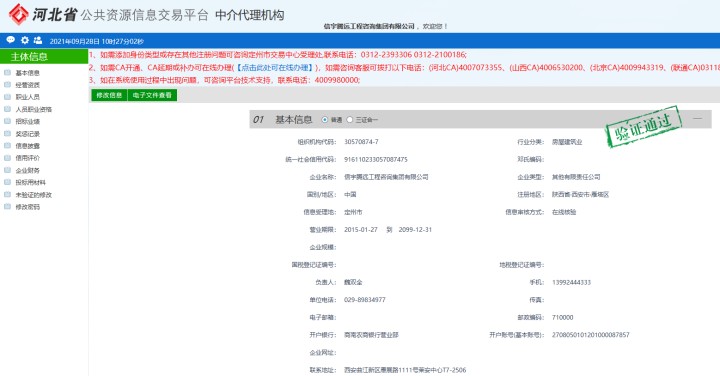Click the 在线核验 value

tap(564, 212)
